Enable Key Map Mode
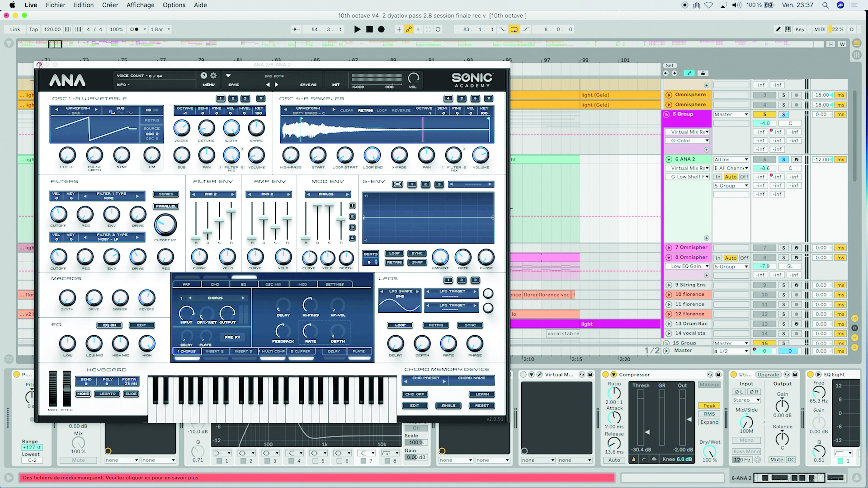This screenshot has width=868, height=488. pos(800,29)
